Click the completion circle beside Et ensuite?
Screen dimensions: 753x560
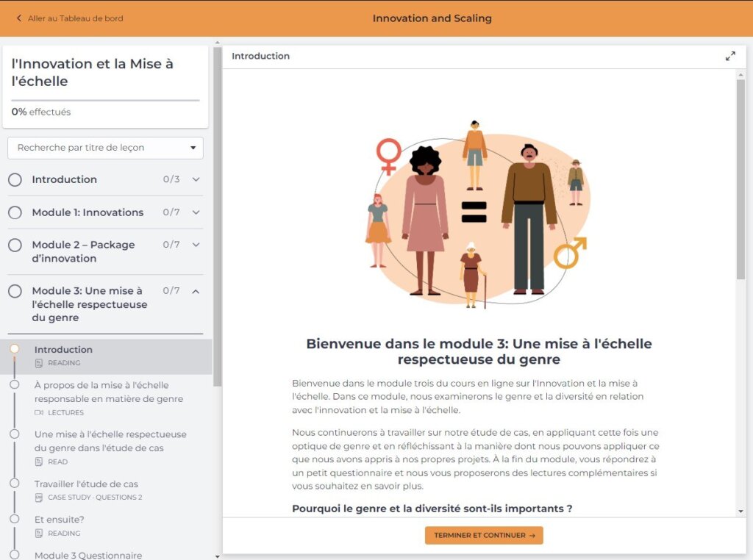[15, 518]
